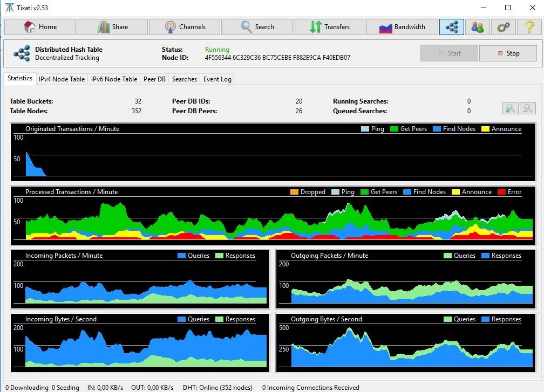Screen dimensions: 544x392
Task: Click Responses swatch in Outgoing Bytes legend
Action: [485, 320]
